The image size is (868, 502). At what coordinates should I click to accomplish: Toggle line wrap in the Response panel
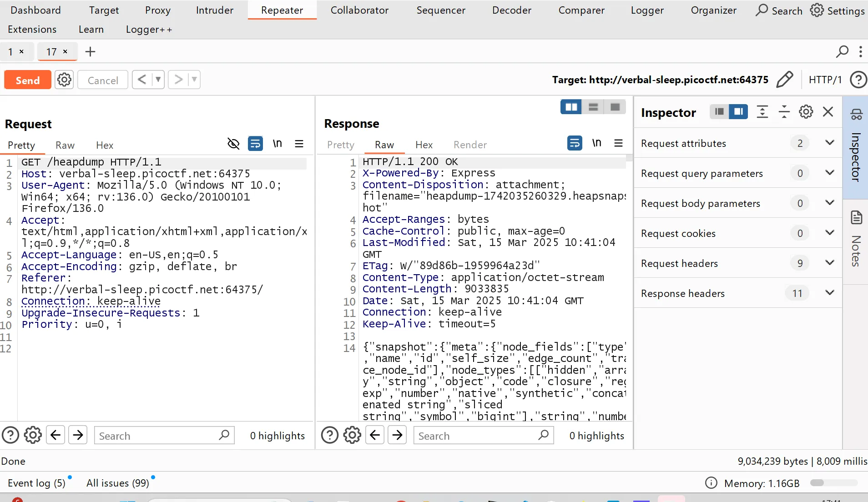point(575,143)
